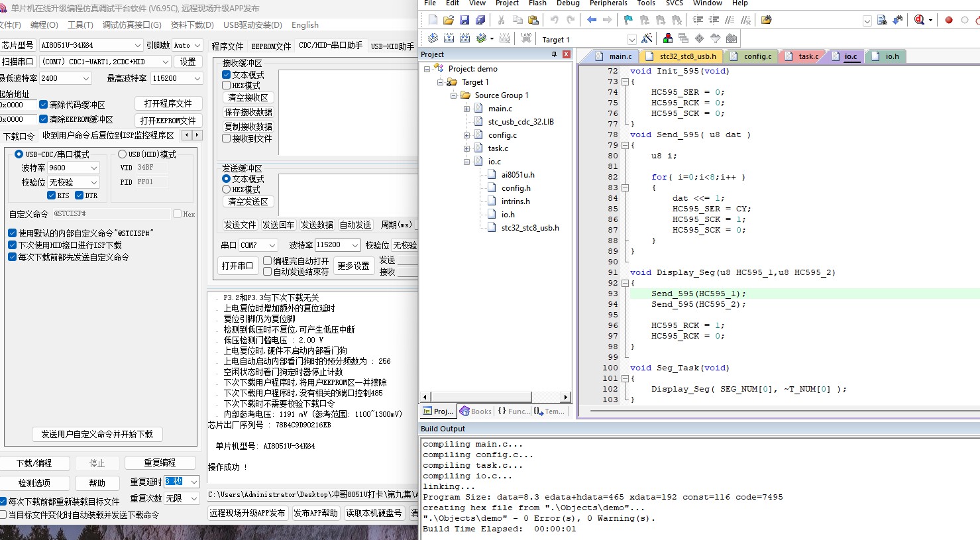Viewport: 980px width, 540px height.
Task: Toggle 清除代码缓冲区 checkbox
Action: tap(43, 105)
